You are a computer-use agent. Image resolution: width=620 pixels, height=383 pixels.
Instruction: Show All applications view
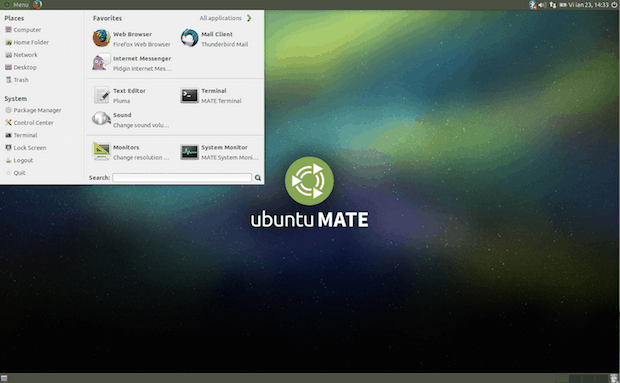(x=226, y=18)
